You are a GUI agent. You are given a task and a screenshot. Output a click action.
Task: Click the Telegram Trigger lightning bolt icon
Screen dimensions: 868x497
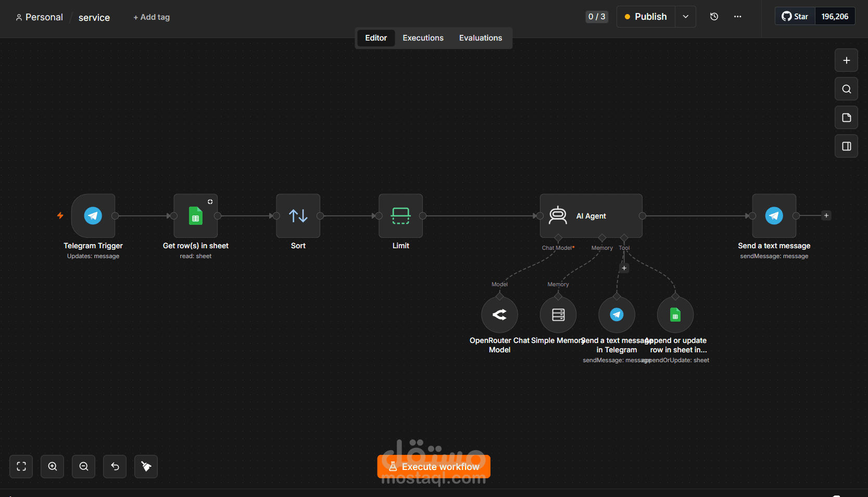point(60,215)
